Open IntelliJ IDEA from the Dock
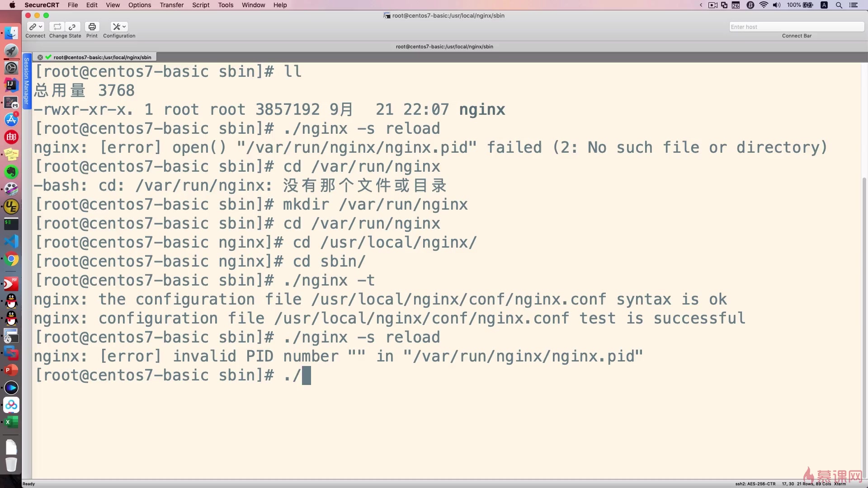 pos(11,84)
